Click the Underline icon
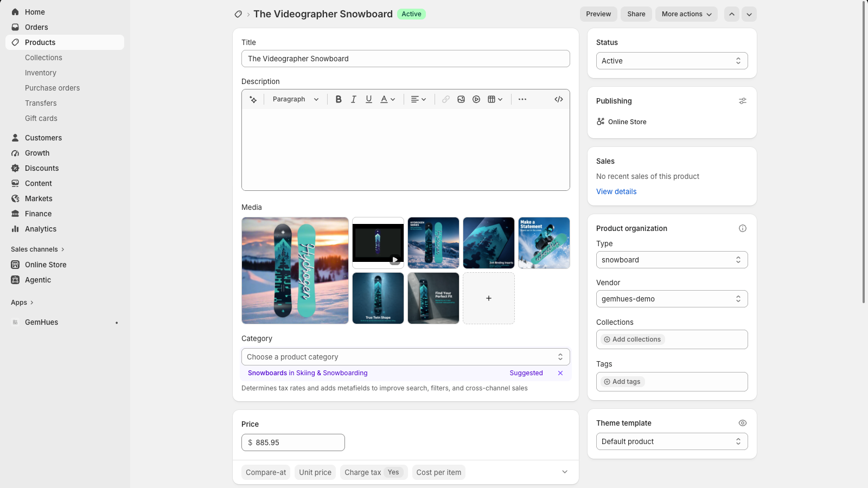Viewport: 868px width, 488px height. (x=369, y=99)
